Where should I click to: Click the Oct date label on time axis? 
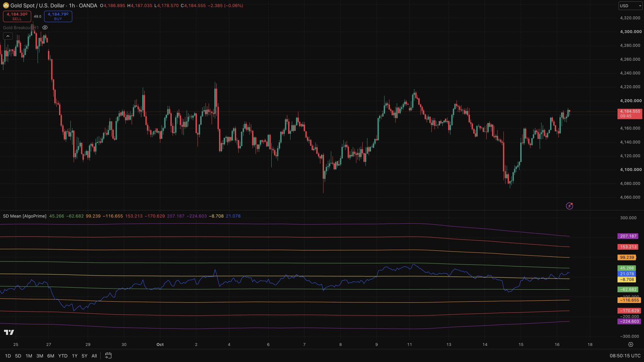pos(160,345)
